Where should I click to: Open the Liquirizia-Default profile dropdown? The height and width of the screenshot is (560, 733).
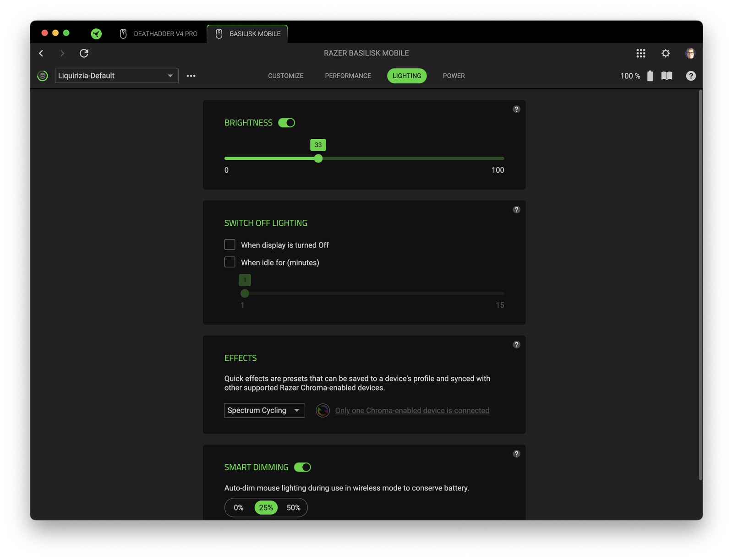click(117, 76)
